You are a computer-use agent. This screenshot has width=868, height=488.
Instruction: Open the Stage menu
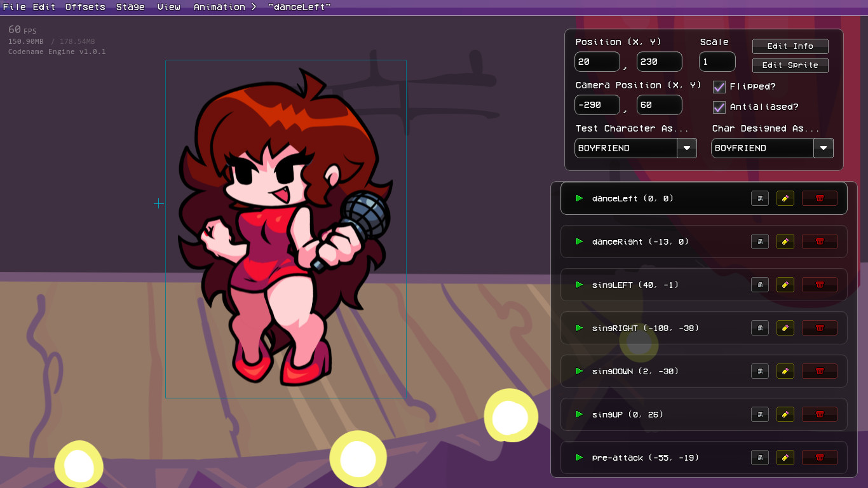tap(130, 7)
